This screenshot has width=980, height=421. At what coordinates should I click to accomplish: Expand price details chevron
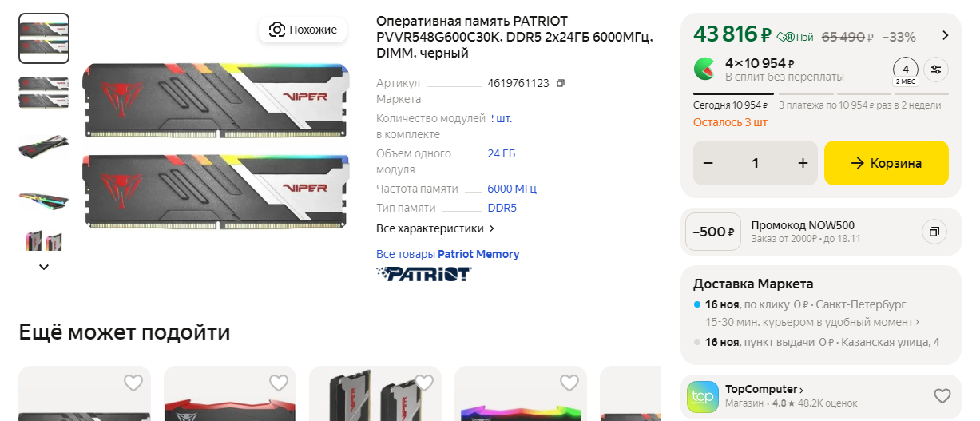click(x=946, y=35)
